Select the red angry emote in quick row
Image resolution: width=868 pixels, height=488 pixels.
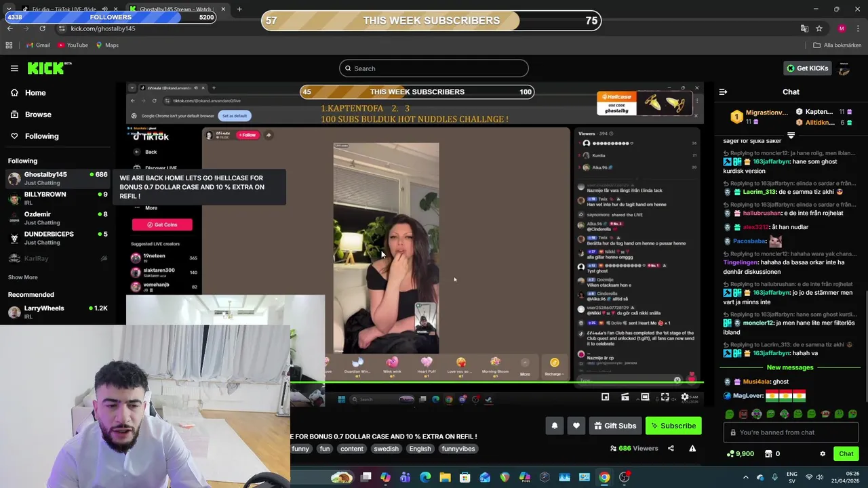743,414
